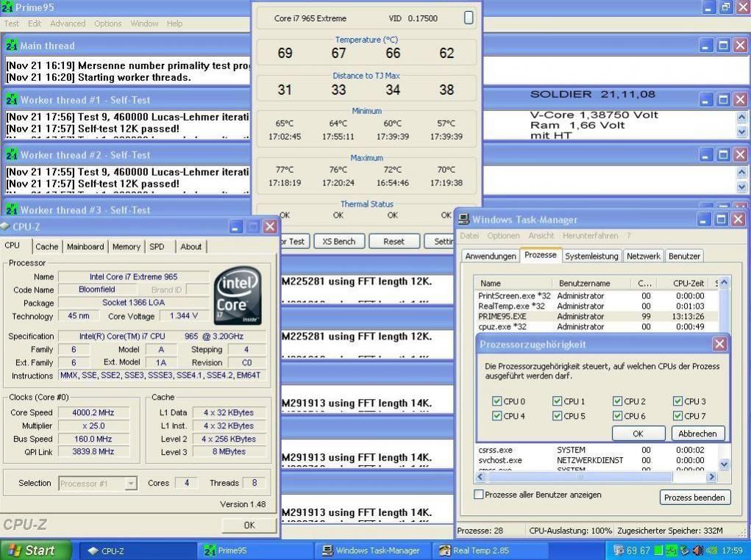Screen dimensions: 751x560
Task: Click OK in Prozessorzugehörigkeit dialog
Action: pyautogui.click(x=638, y=433)
